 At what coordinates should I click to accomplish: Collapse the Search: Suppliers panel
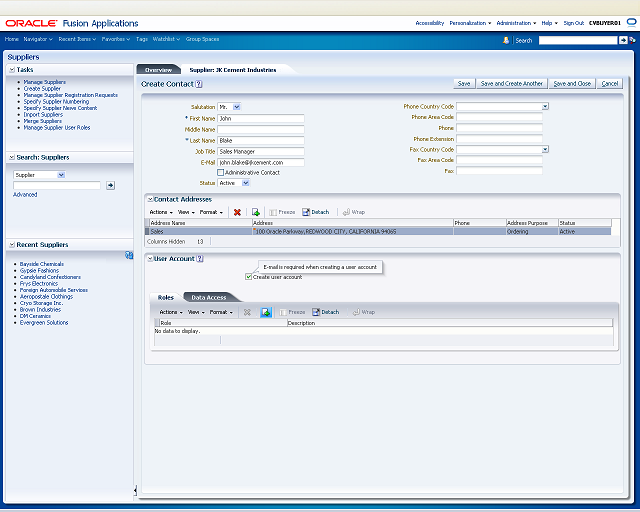[x=12, y=158]
